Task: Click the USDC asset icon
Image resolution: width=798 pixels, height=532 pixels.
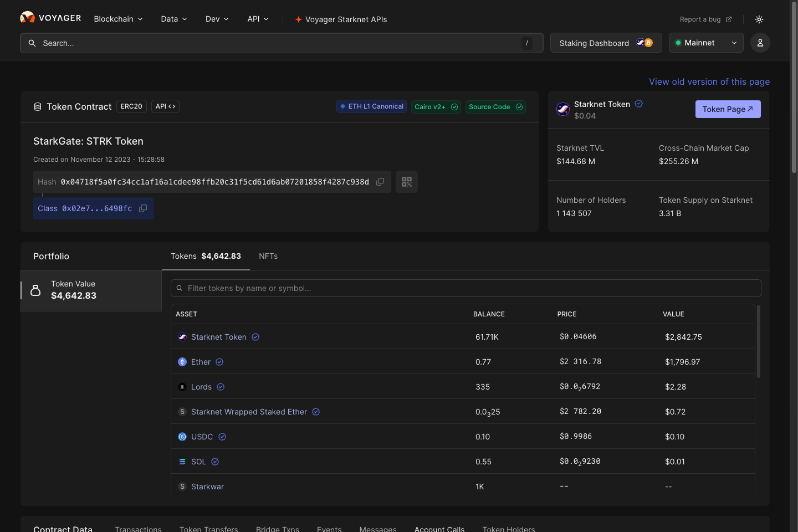Action: [182, 437]
